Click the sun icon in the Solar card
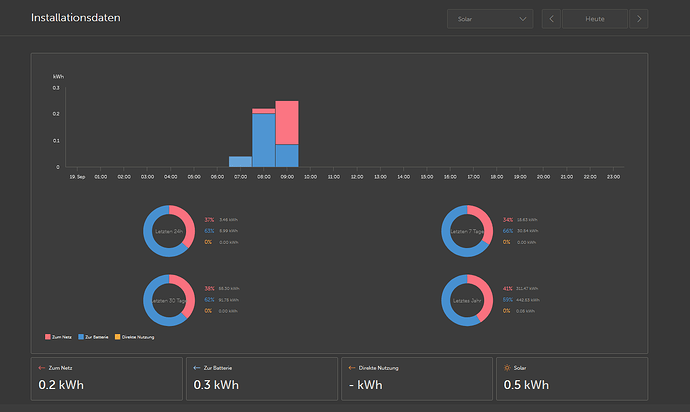The image size is (690, 412). pyautogui.click(x=507, y=368)
